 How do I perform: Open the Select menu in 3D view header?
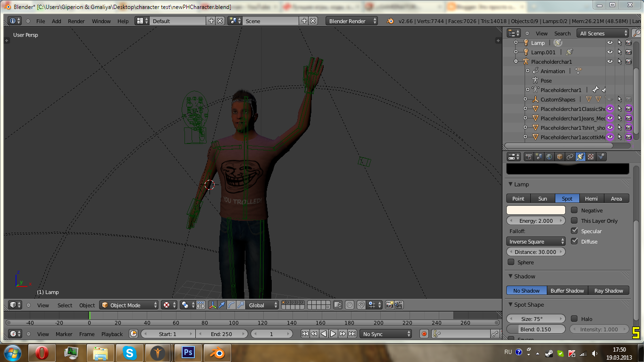(65, 305)
